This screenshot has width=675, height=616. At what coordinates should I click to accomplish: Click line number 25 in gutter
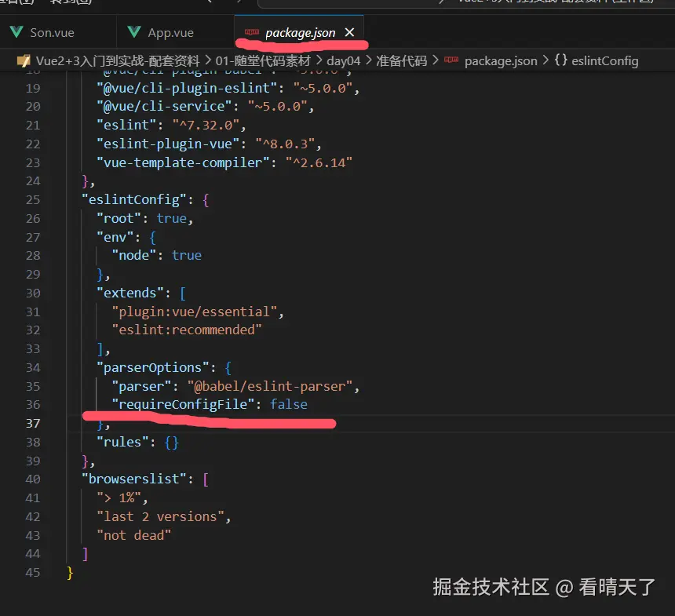tap(33, 200)
